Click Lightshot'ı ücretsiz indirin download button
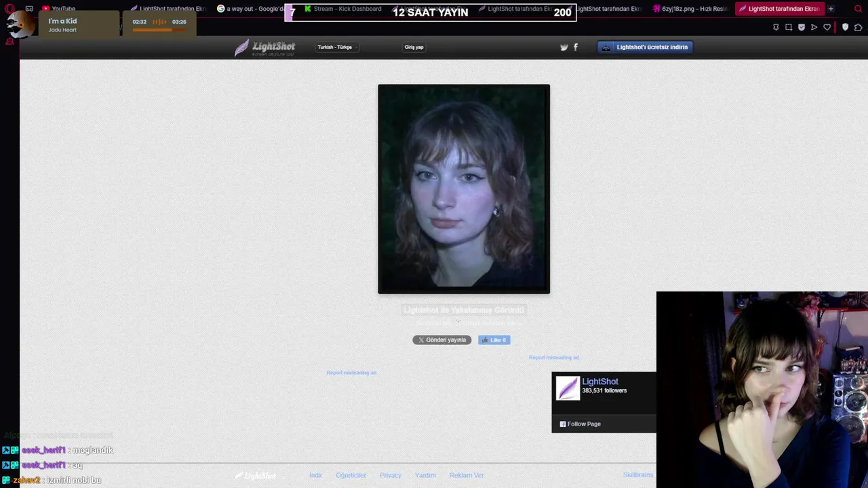The height and width of the screenshot is (488, 868). point(646,47)
